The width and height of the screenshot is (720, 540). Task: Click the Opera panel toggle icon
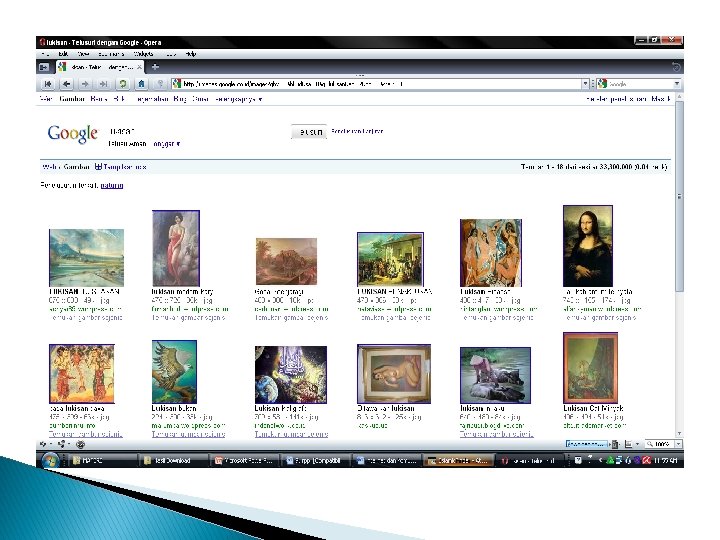point(44,67)
